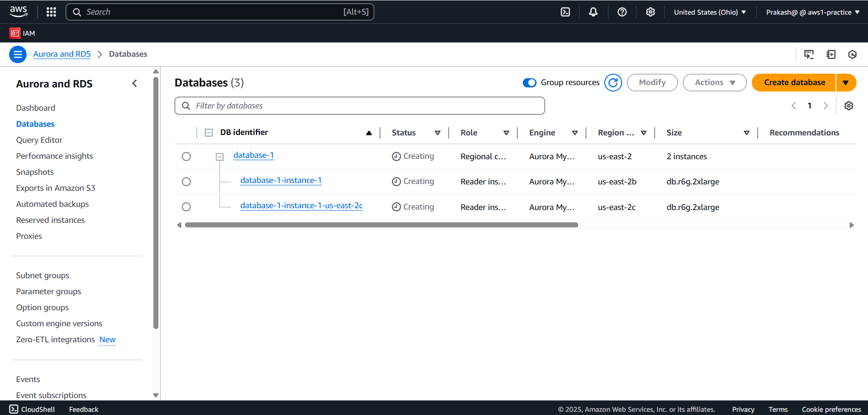Open the help question mark menu
Screen dimensions: 868x415
click(622, 12)
